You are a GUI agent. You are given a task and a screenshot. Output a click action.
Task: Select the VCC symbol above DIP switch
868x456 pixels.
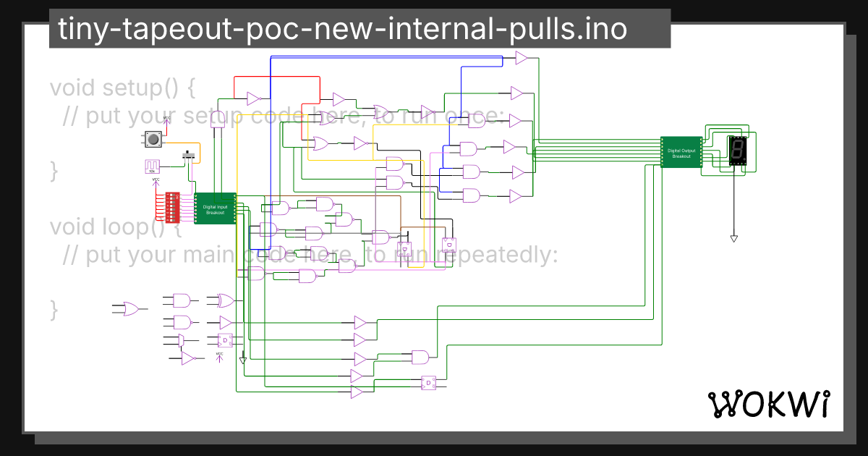point(155,185)
